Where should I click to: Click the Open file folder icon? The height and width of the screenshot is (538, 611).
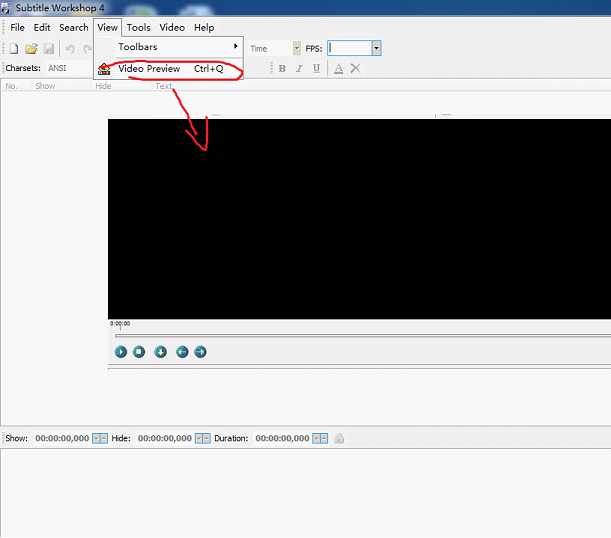tap(31, 49)
